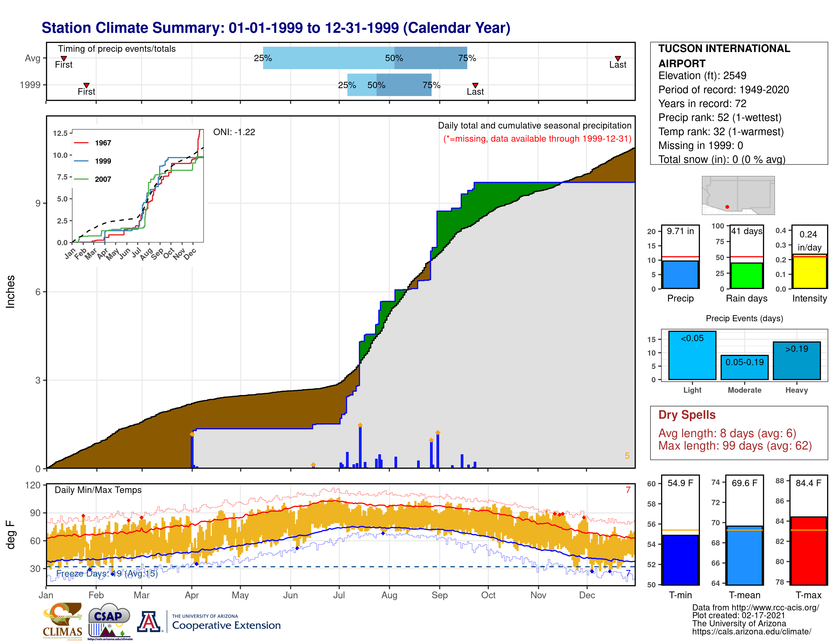The width and height of the screenshot is (834, 644).
Task: Click the Avg 'First' red triangle marker
Action: tap(64, 58)
